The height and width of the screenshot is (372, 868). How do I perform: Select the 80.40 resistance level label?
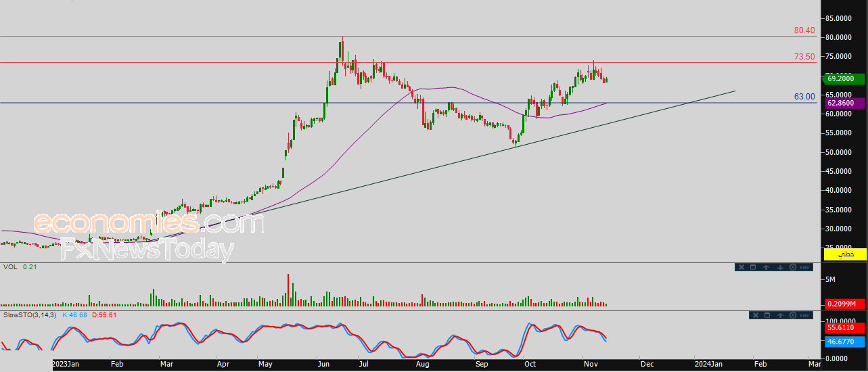click(804, 30)
